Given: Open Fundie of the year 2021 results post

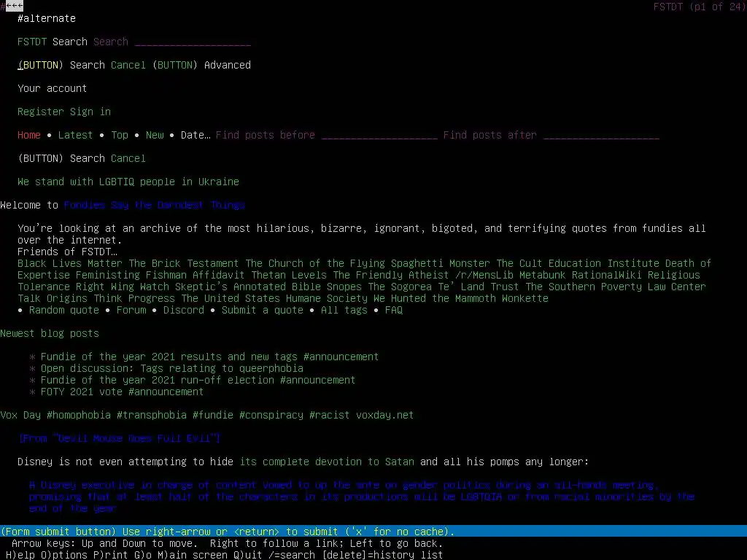Looking at the screenshot, I should tap(209, 357).
